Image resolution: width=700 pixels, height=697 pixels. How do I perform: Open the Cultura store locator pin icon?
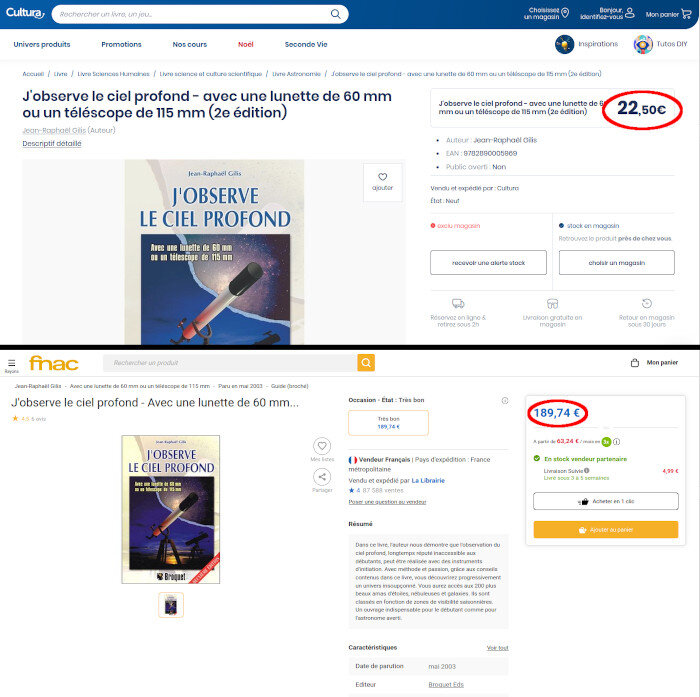(565, 13)
